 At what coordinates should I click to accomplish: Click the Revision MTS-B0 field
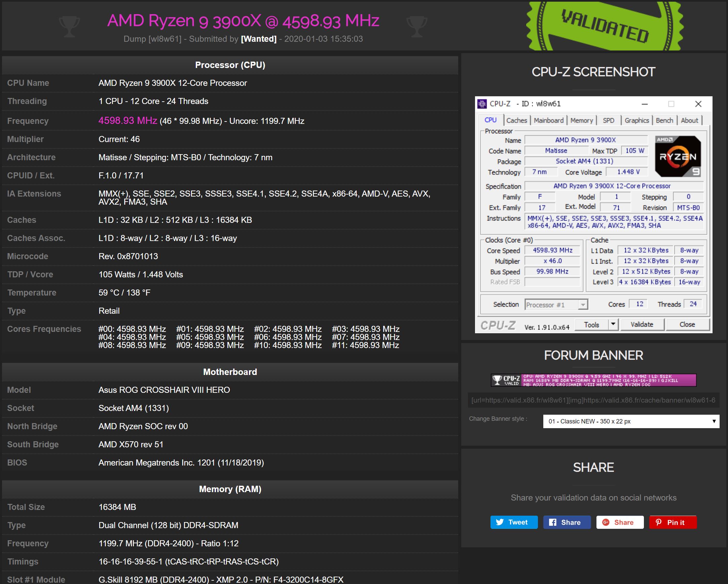pyautogui.click(x=688, y=208)
